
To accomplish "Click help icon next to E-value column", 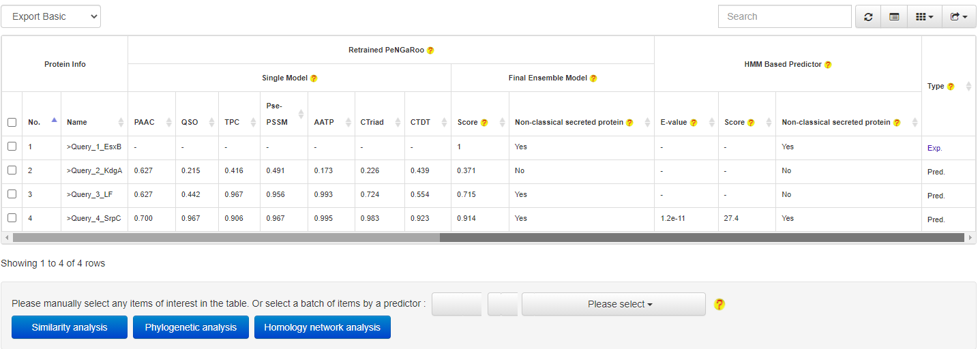I will point(694,123).
